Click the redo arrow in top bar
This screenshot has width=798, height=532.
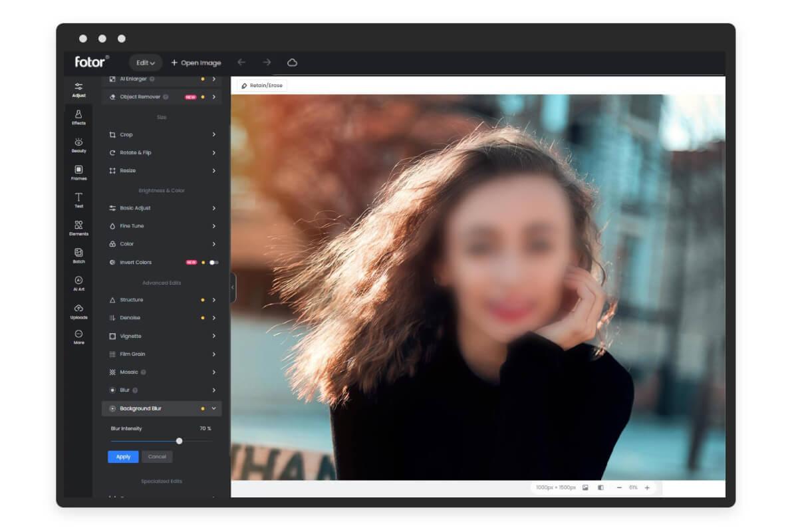[x=267, y=63]
